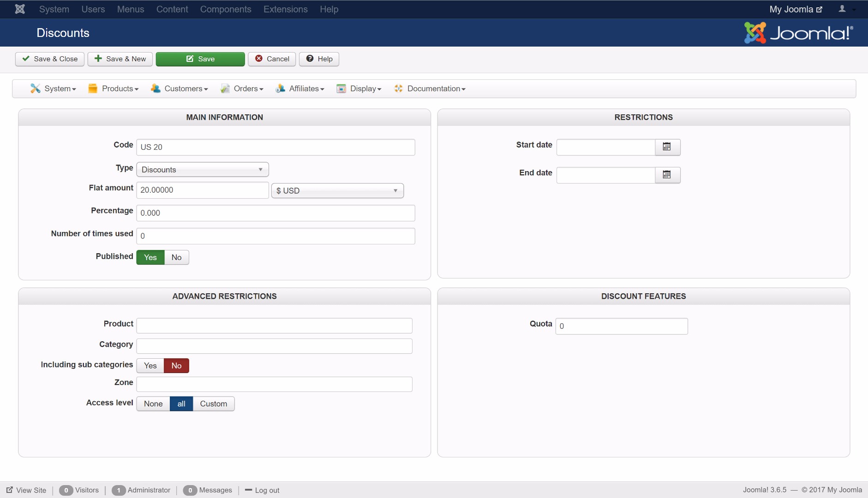Click the View Site external link icon

(10, 490)
